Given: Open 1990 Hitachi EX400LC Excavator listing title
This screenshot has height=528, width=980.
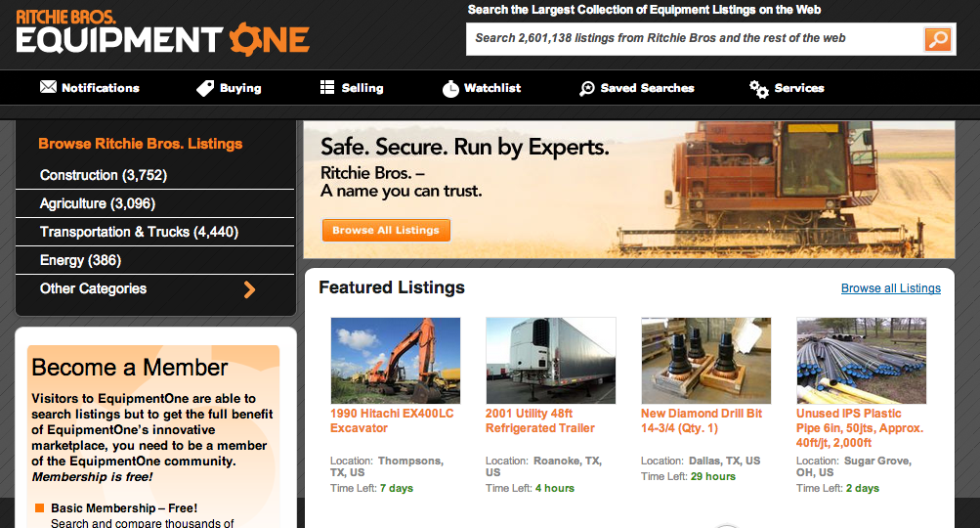Looking at the screenshot, I should (x=392, y=421).
